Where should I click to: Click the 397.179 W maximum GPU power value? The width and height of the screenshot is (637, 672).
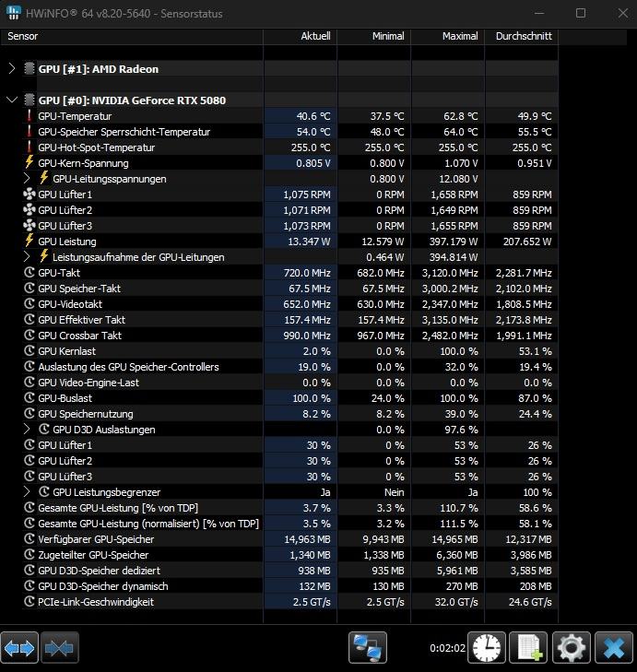click(x=454, y=242)
